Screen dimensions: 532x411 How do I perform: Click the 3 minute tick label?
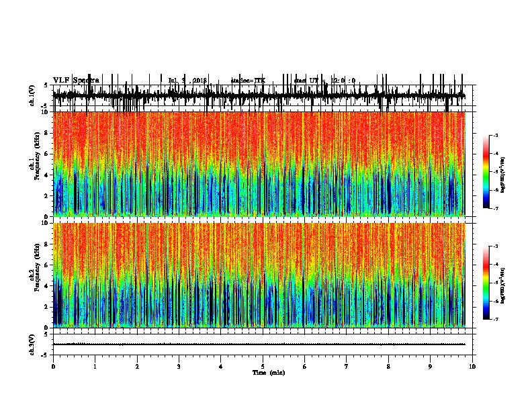(x=179, y=367)
